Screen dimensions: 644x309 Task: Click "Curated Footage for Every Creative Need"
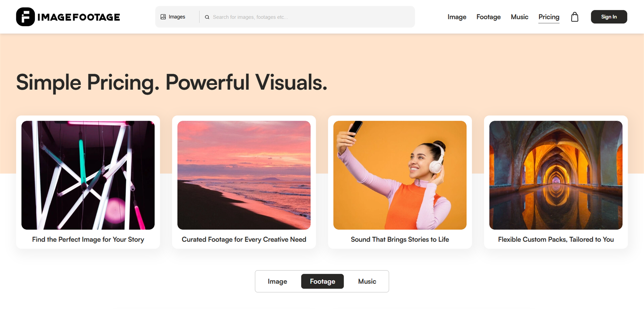click(x=244, y=239)
